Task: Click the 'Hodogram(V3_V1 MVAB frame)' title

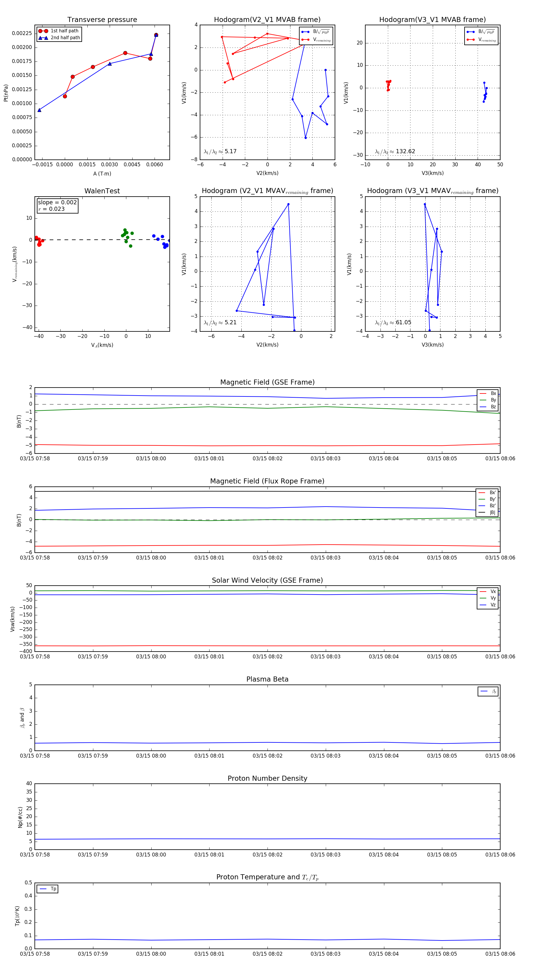Action: pos(432,20)
